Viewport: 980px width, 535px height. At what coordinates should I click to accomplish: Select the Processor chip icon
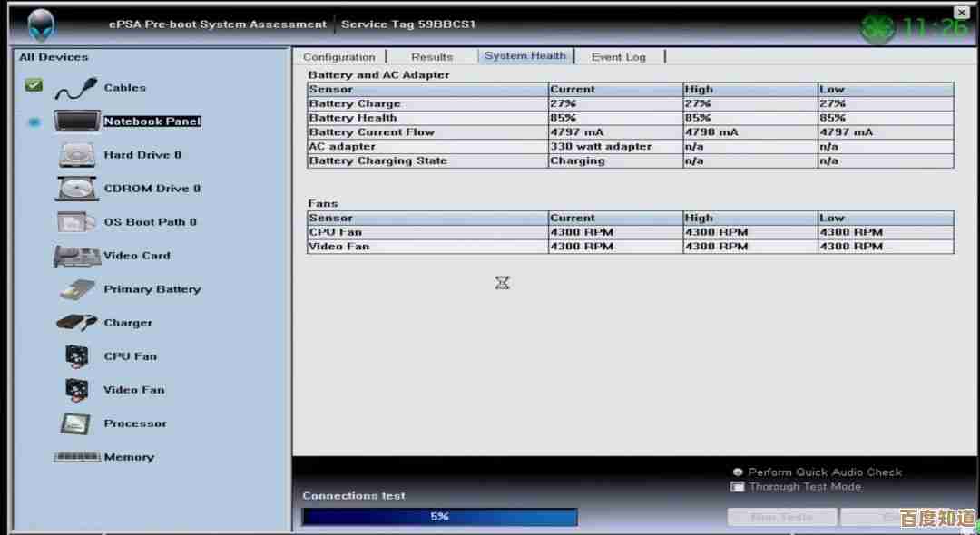pyautogui.click(x=76, y=423)
